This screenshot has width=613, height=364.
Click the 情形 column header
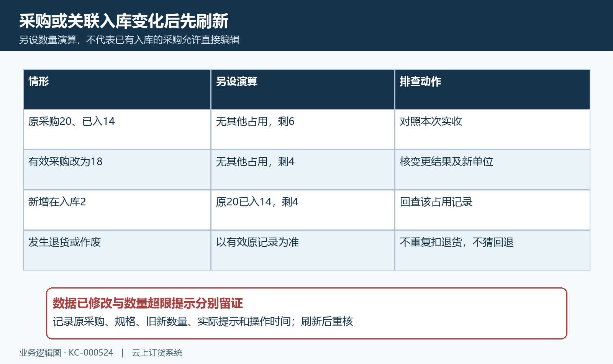point(117,89)
